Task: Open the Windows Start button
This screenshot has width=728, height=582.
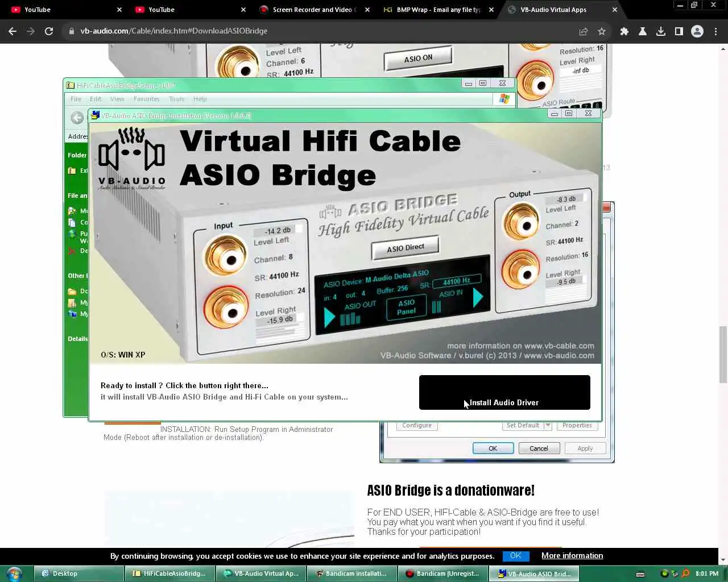Action: pos(14,573)
